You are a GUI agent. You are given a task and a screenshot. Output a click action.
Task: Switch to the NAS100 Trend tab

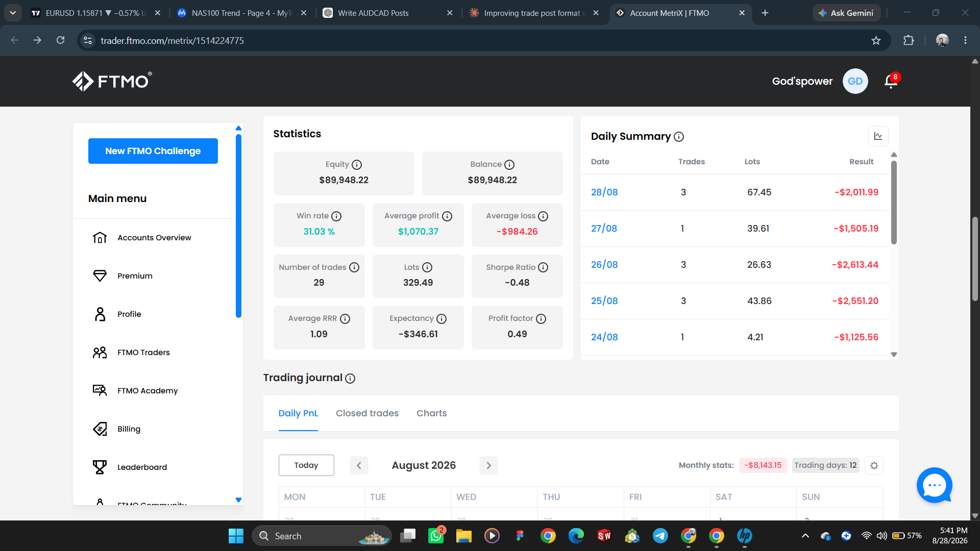pyautogui.click(x=241, y=13)
